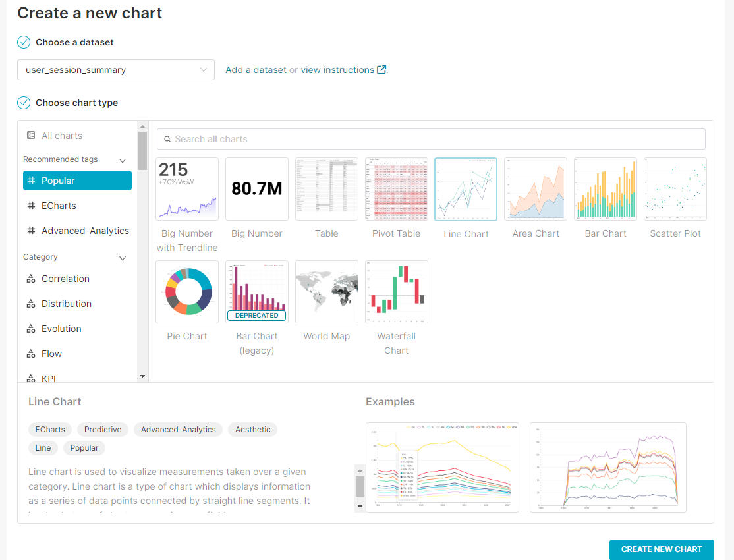Click the sidebar scrollbar up arrow
The image size is (734, 560).
coord(143,127)
